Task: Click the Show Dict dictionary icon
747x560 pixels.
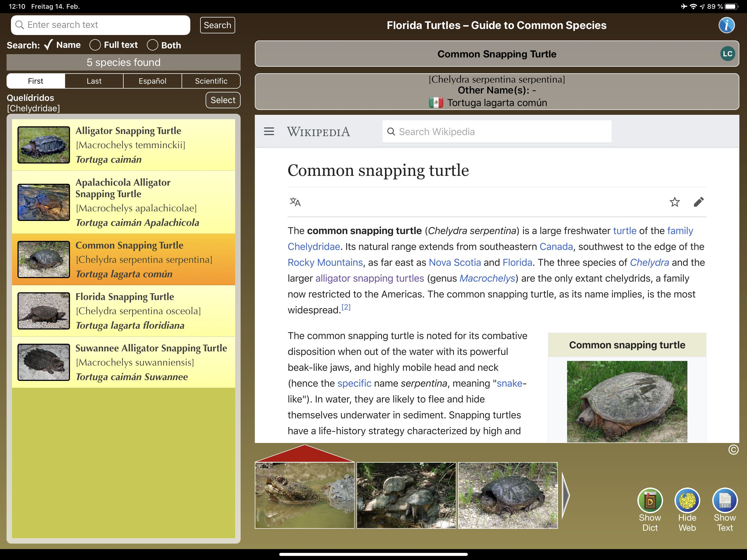Action: point(650,500)
